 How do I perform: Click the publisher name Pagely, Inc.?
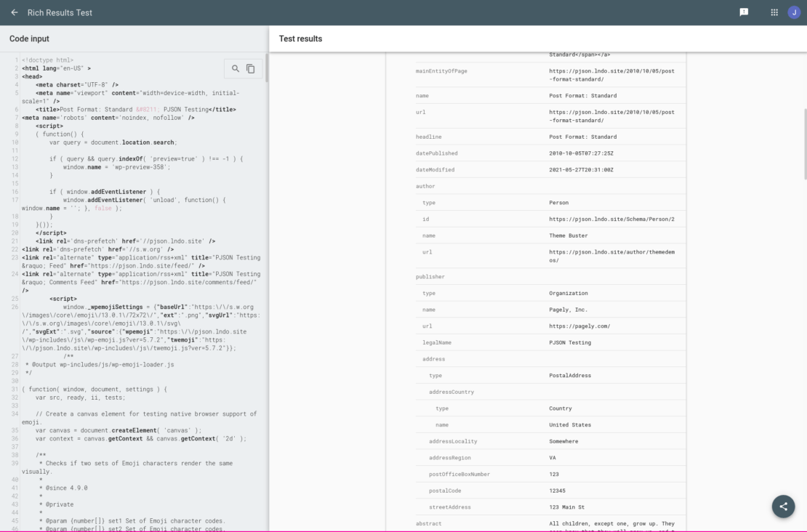pos(569,310)
